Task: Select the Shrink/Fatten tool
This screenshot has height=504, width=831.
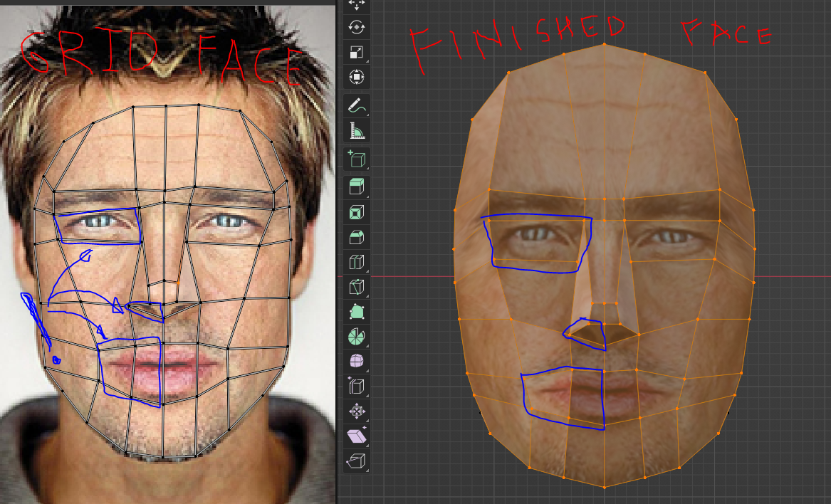Action: click(x=357, y=411)
